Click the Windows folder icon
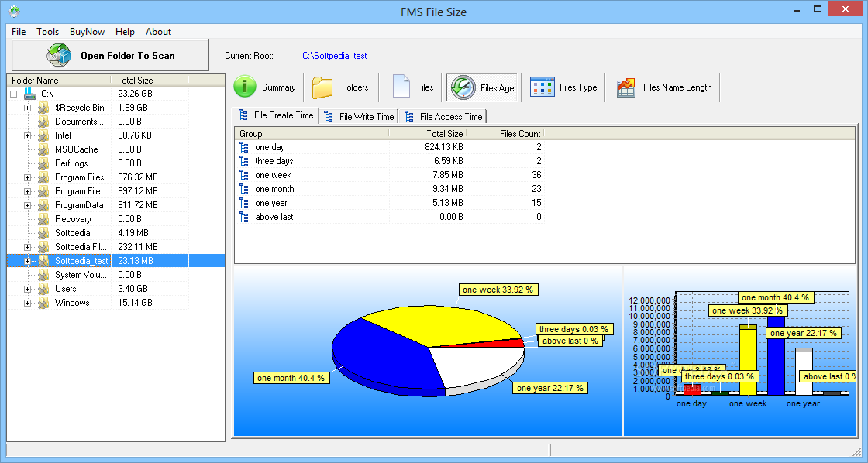868x463 pixels. (x=43, y=303)
